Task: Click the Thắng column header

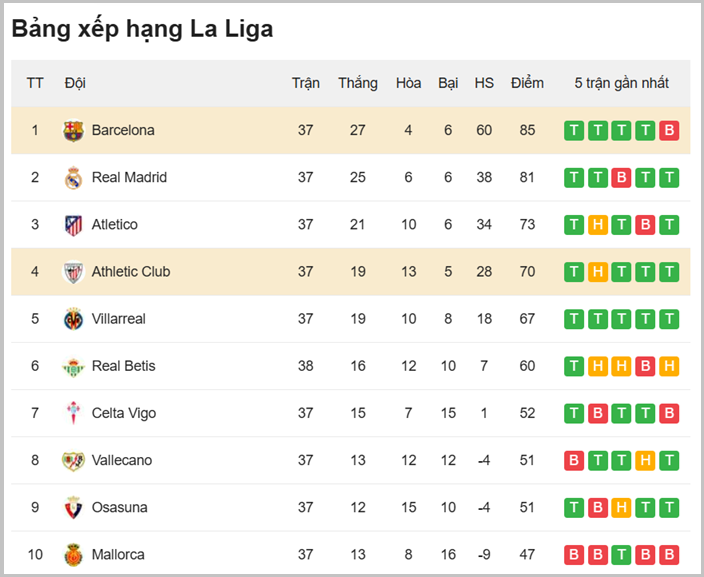Action: 358,83
